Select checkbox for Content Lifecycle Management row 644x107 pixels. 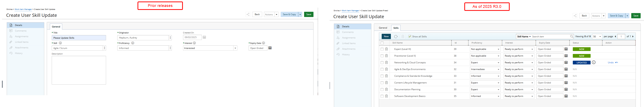(x=382, y=83)
